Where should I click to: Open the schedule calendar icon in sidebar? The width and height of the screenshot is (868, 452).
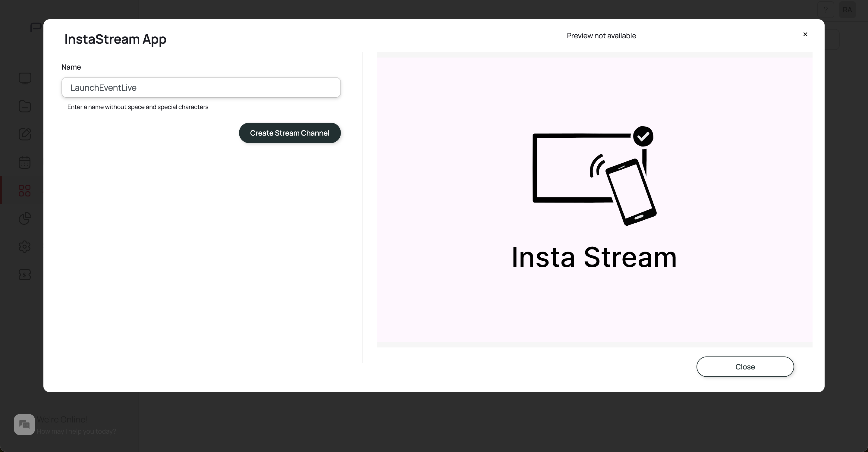click(x=25, y=162)
